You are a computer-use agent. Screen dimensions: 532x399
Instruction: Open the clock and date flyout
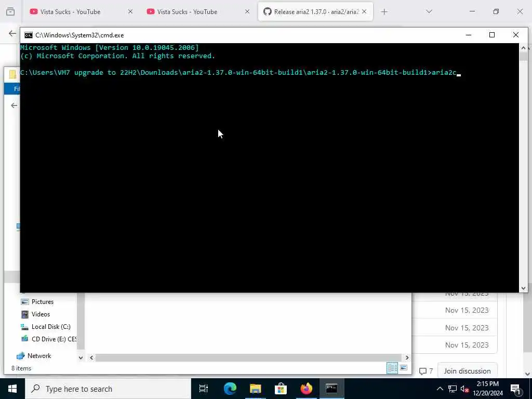coord(488,389)
